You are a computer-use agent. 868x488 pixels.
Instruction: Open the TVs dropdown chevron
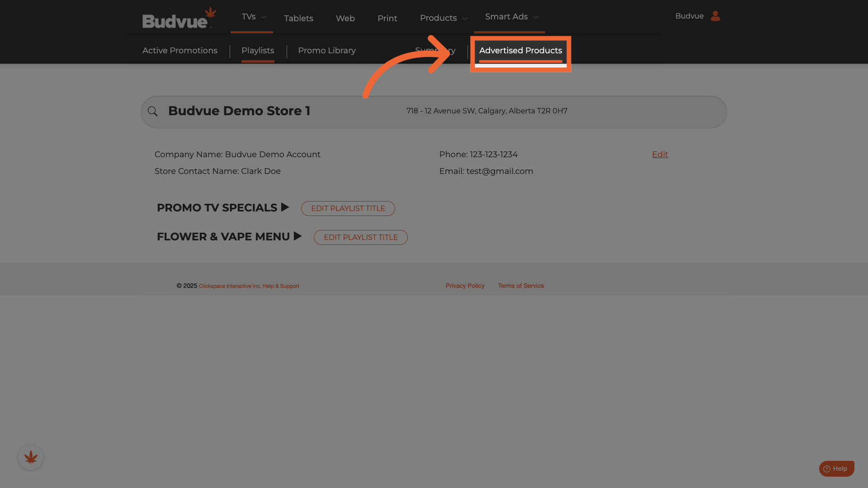(264, 18)
